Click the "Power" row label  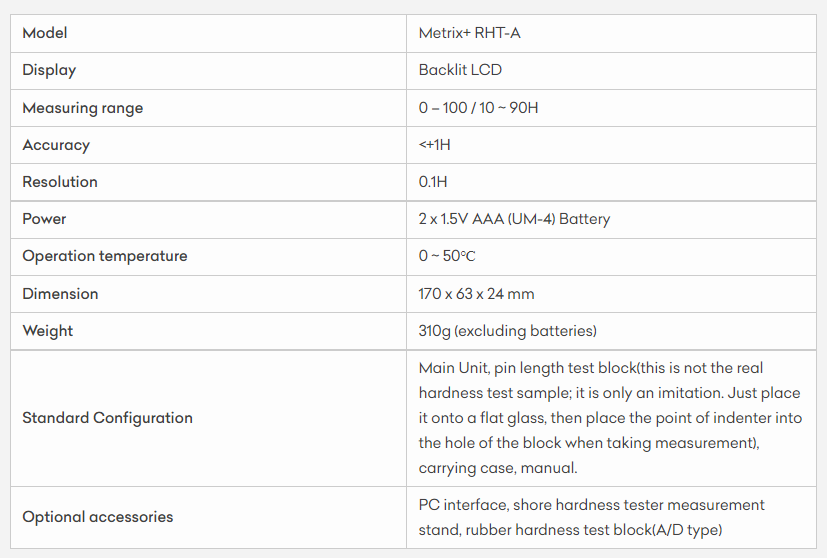click(x=44, y=219)
